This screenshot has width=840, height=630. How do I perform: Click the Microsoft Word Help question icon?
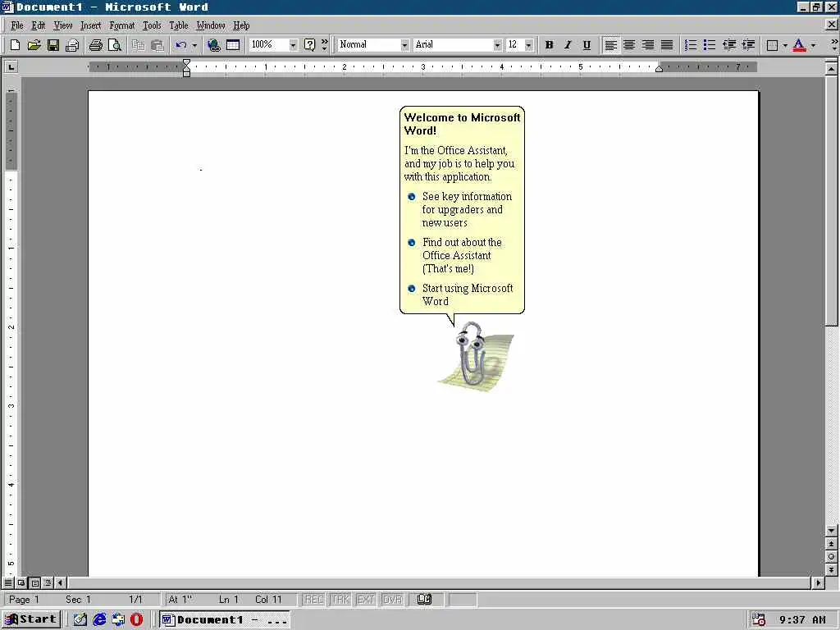pos(309,45)
